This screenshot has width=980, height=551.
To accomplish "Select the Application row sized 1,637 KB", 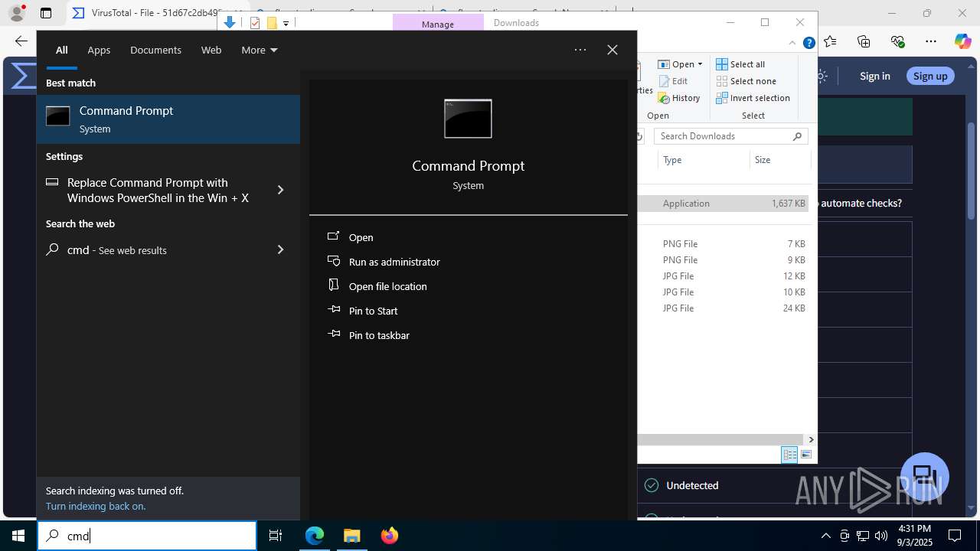I will pyautogui.click(x=723, y=204).
